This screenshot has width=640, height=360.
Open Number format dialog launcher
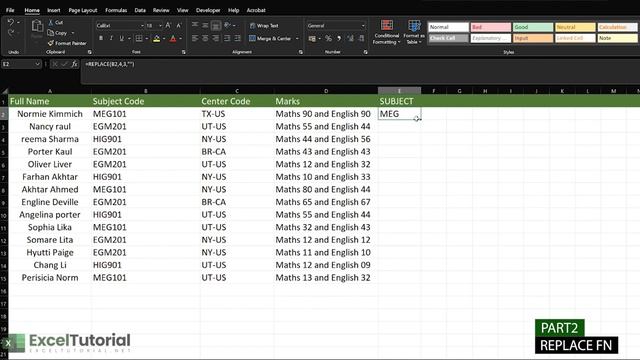pyautogui.click(x=366, y=52)
